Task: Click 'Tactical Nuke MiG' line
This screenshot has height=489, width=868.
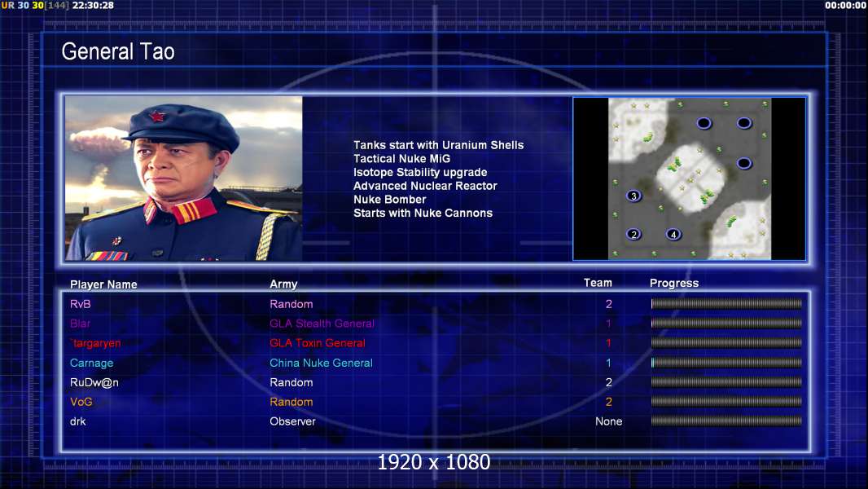Action: 402,158
